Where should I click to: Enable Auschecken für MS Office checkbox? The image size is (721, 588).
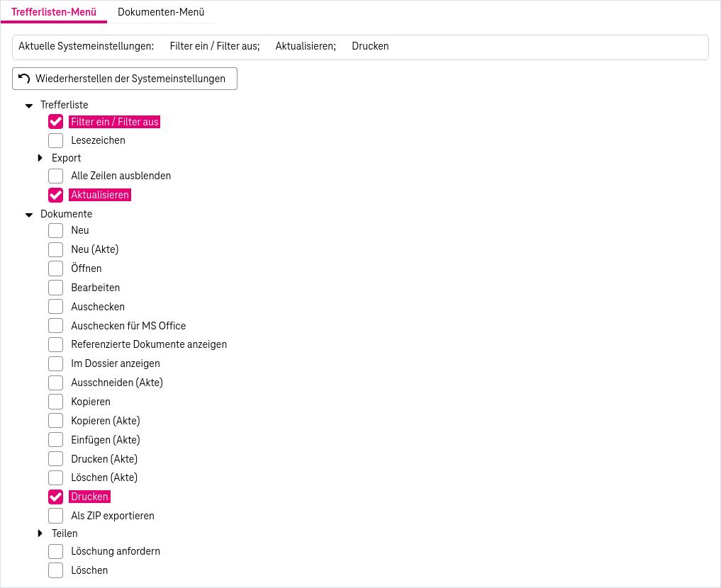(55, 326)
